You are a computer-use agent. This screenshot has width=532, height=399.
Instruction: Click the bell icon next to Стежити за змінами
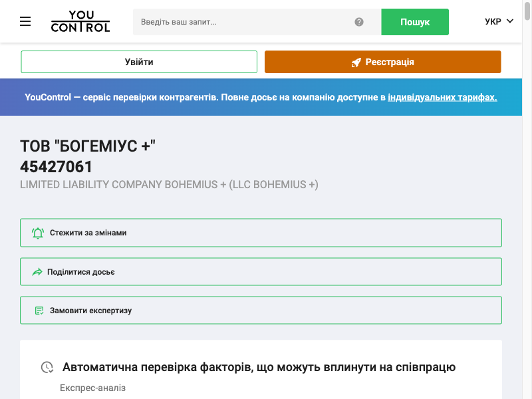click(38, 232)
